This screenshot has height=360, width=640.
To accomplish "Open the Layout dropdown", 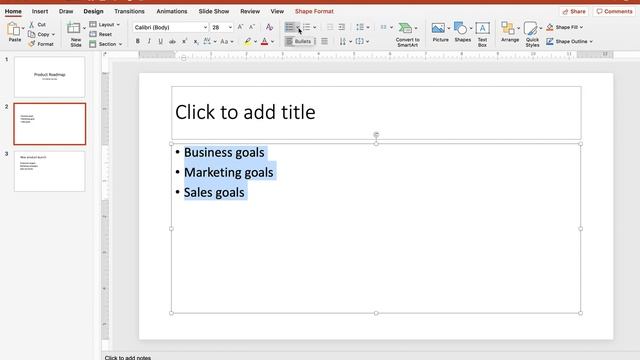I will tap(105, 24).
